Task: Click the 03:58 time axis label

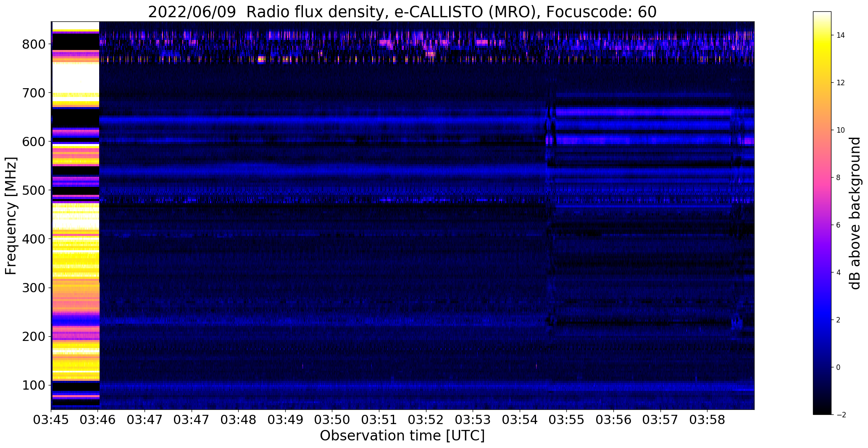Action: (x=707, y=420)
